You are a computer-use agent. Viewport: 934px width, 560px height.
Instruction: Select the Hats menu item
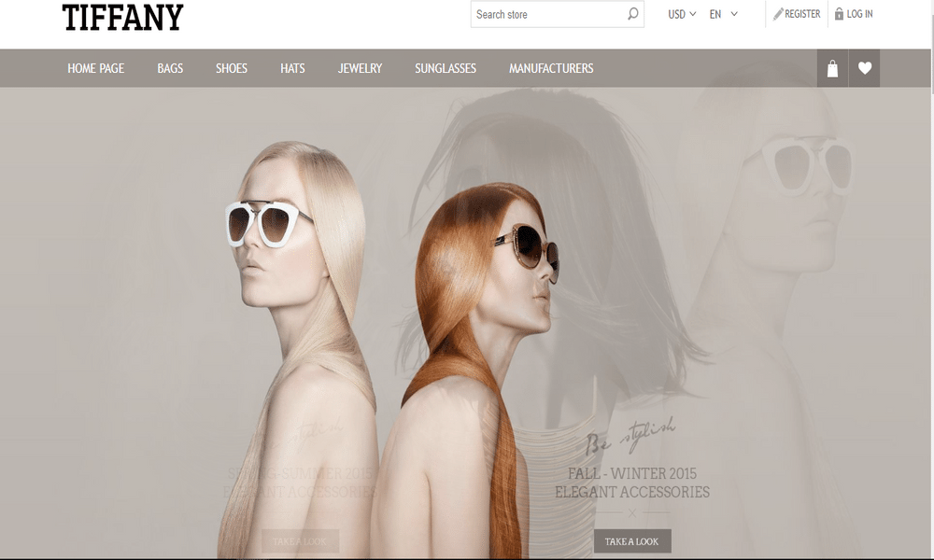(292, 68)
